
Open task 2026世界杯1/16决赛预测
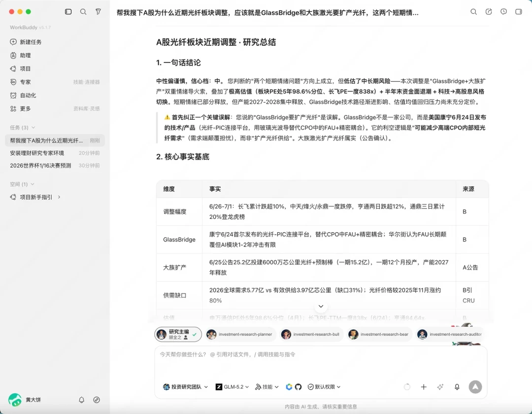click(55, 166)
